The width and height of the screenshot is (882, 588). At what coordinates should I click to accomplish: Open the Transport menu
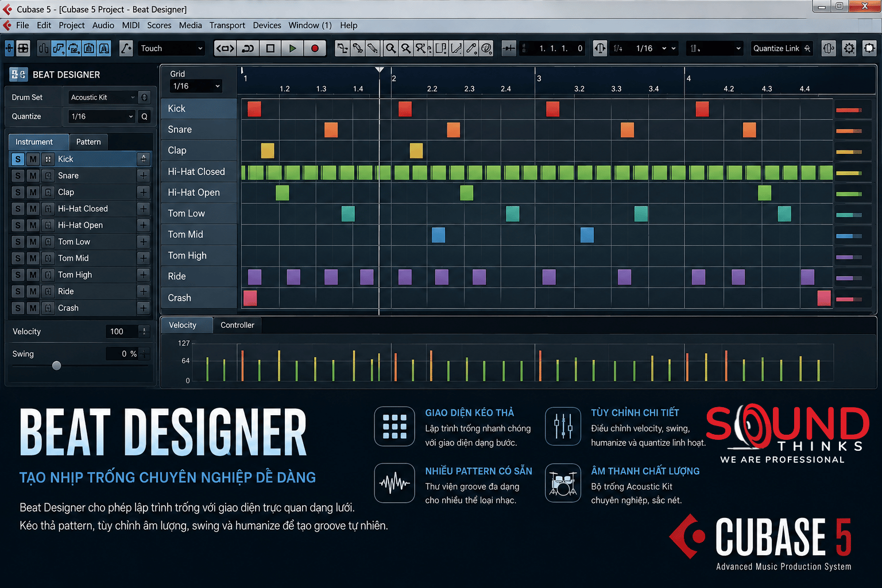(227, 25)
